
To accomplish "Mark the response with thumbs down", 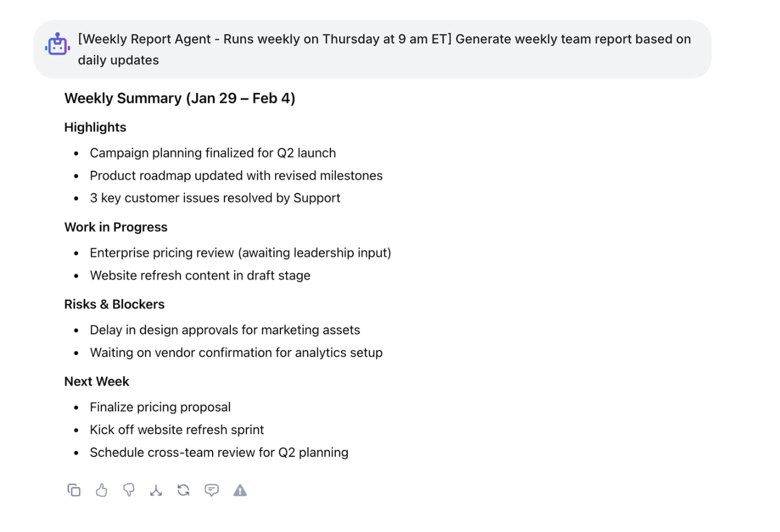I will pyautogui.click(x=129, y=490).
